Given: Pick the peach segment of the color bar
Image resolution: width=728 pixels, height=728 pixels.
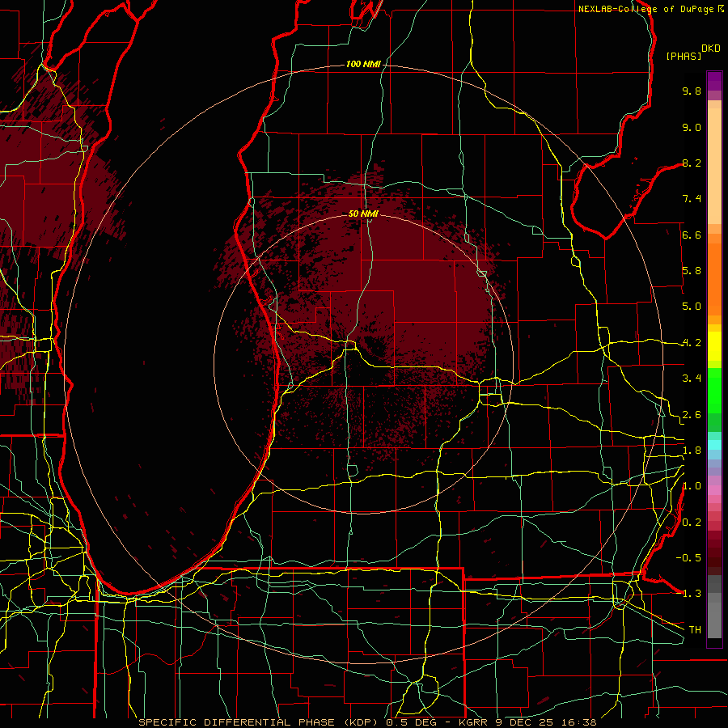Looking at the screenshot, I should (714, 167).
